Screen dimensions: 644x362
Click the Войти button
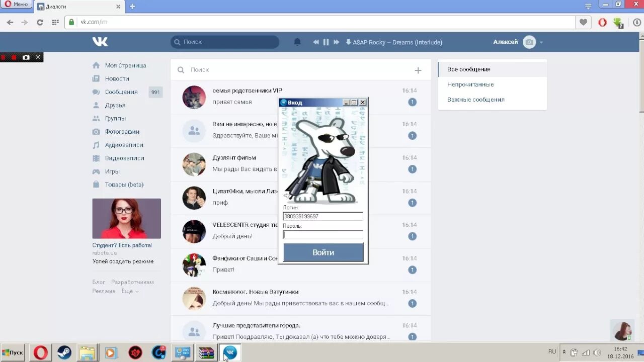tap(323, 252)
